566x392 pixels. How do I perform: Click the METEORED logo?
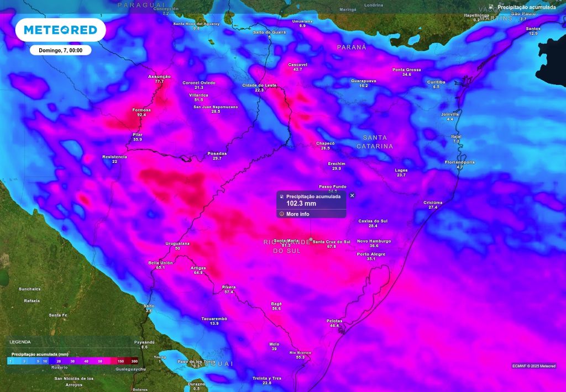60,30
